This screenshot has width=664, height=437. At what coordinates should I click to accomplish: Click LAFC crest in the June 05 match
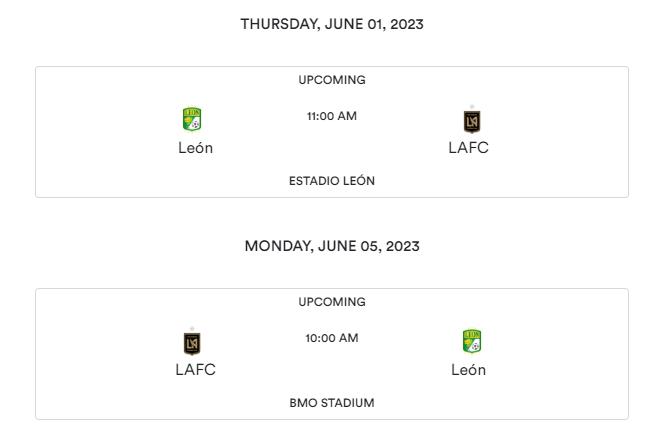192,343
